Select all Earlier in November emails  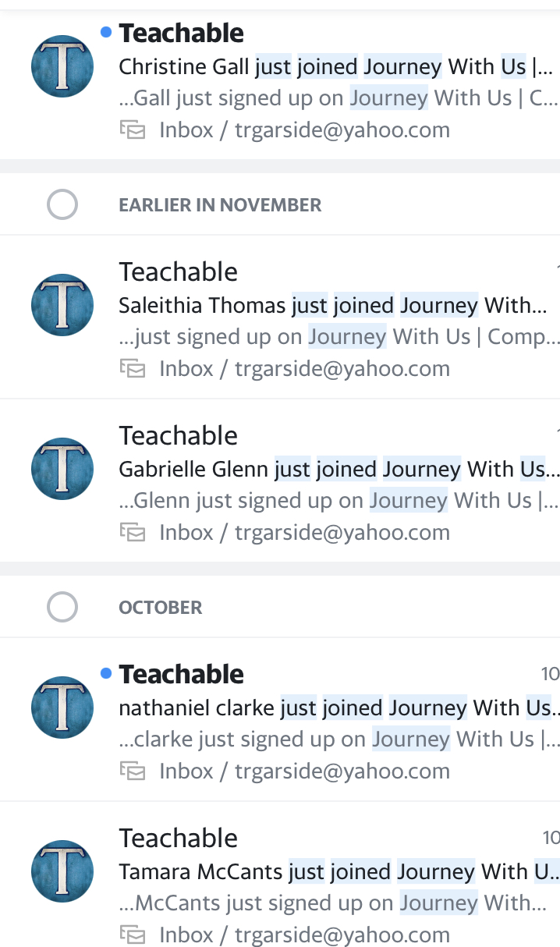pos(62,205)
